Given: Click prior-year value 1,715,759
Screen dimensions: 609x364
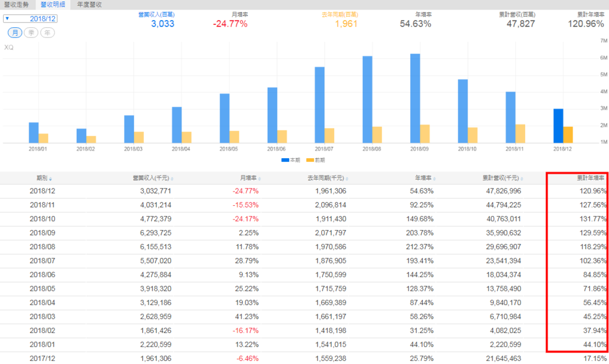Looking at the screenshot, I should tap(331, 289).
